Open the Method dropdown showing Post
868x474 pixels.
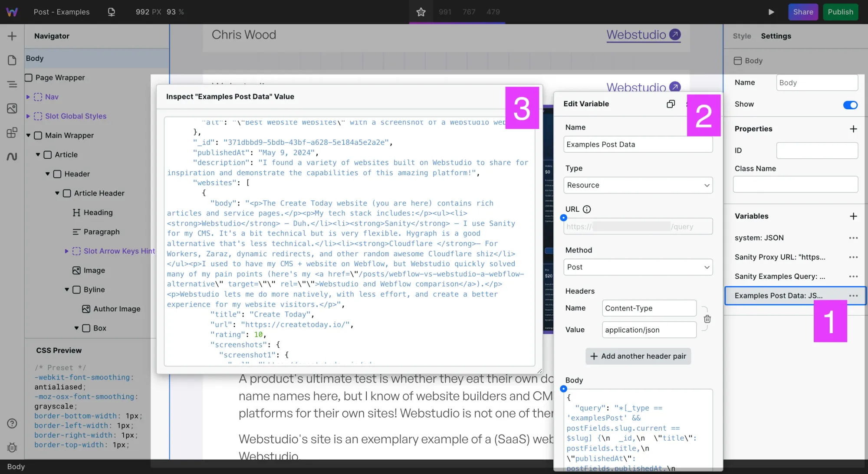[x=637, y=267]
